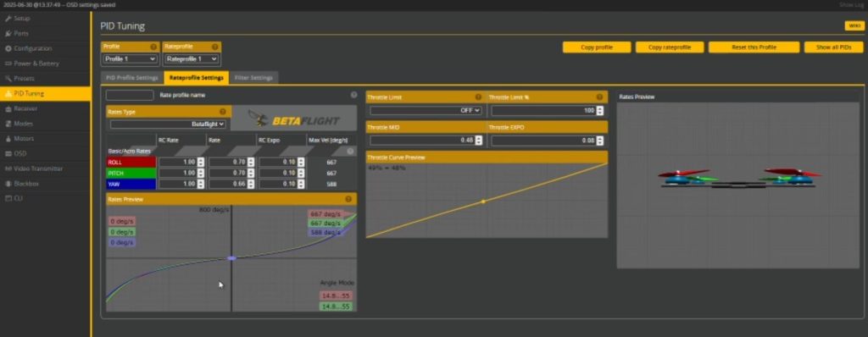Expand the Rates Type Betaflight dropdown
Image resolution: width=868 pixels, height=337 pixels.
pos(168,124)
